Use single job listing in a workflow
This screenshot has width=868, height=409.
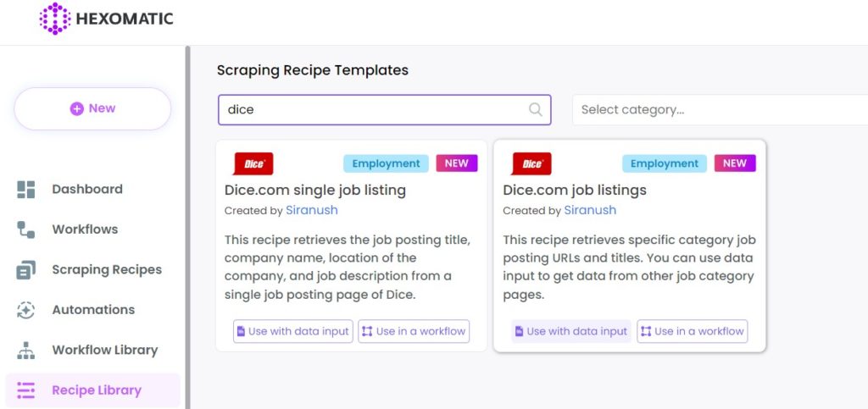coord(414,331)
